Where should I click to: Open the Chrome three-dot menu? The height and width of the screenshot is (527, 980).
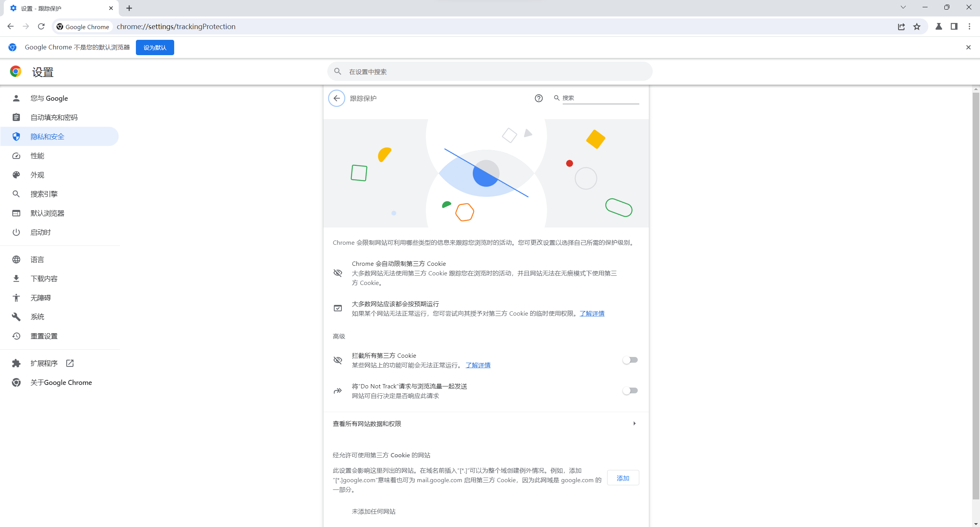(969, 27)
